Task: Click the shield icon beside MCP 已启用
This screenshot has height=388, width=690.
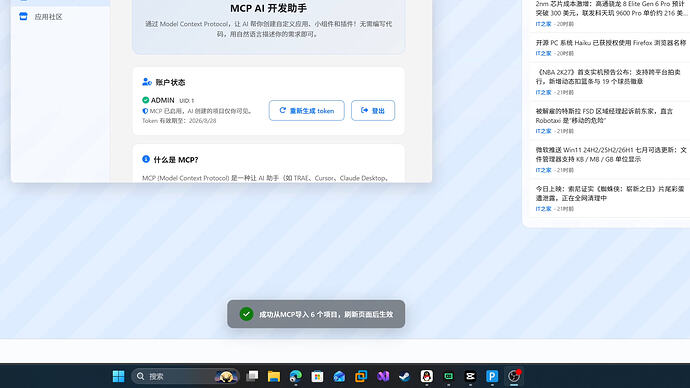Action: 145,111
